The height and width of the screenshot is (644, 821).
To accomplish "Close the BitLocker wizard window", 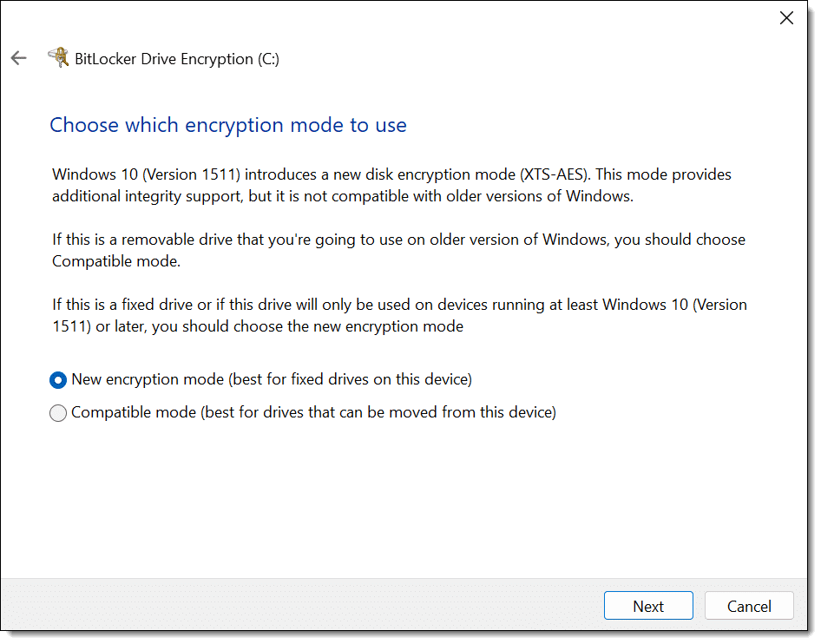I will tap(786, 17).
